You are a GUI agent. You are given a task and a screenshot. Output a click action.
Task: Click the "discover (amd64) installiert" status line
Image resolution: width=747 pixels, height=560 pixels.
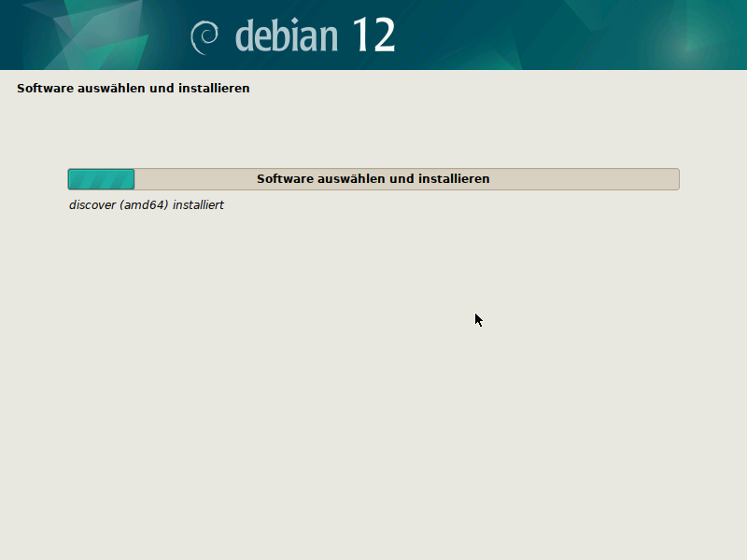[146, 205]
